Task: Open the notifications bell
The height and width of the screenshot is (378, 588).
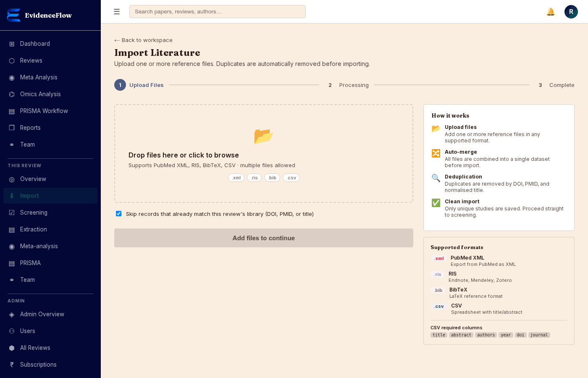Action: click(x=551, y=12)
